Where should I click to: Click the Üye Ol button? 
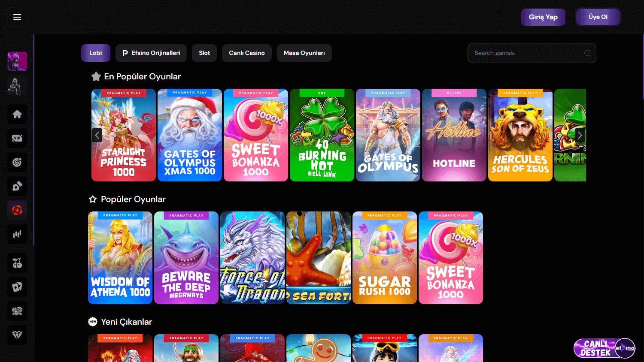[x=598, y=17]
